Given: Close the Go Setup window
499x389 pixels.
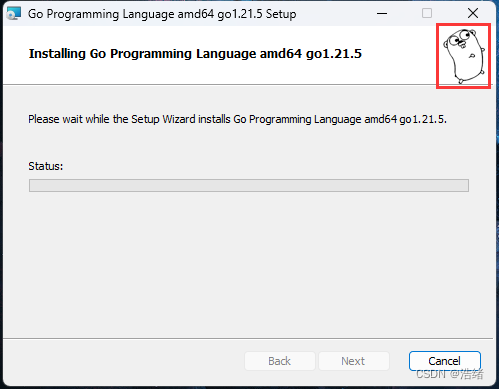Looking at the screenshot, I should [473, 13].
